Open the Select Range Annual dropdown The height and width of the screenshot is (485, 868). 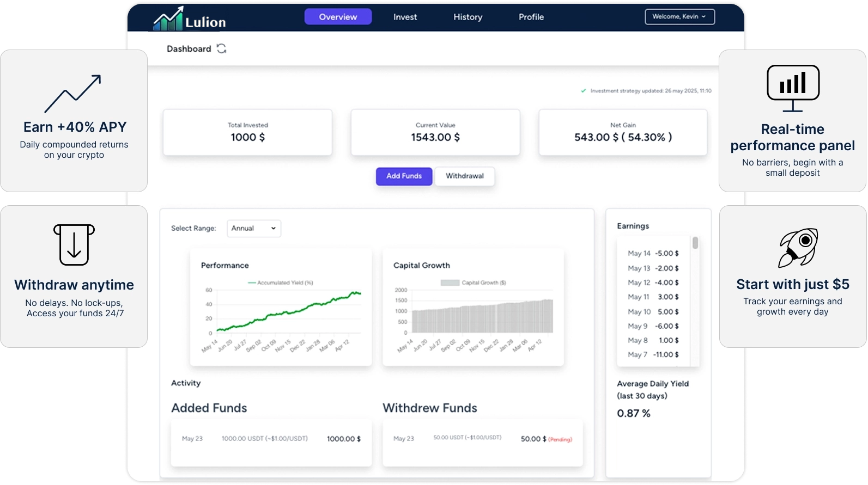254,229
